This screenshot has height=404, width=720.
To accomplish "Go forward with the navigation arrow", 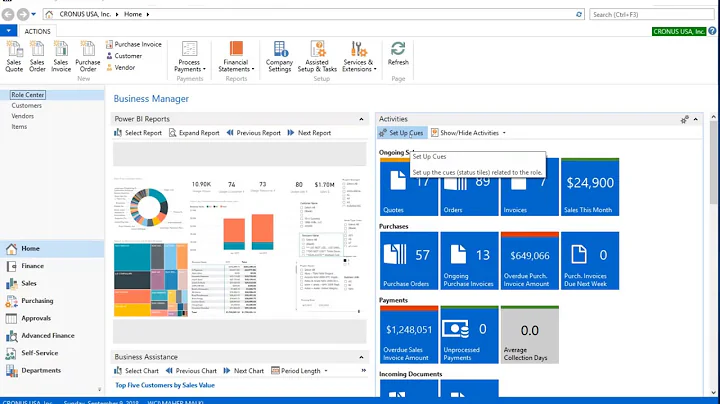I will (x=22, y=15).
